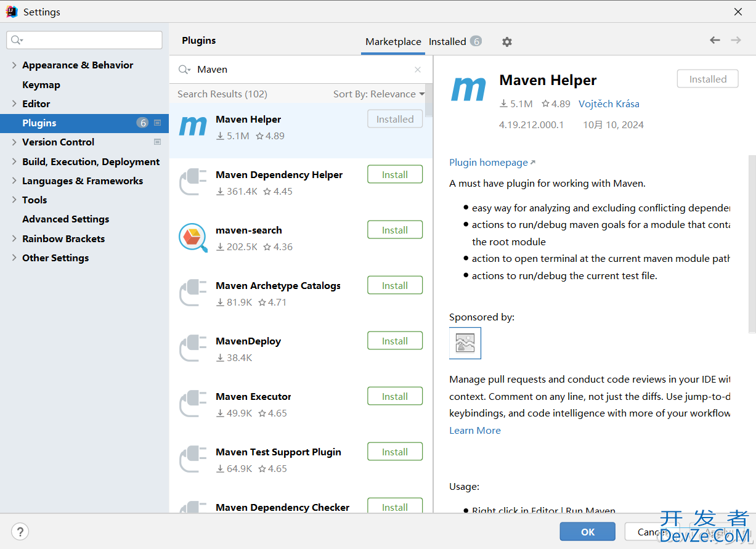Expand the Tools settings node
Viewport: 756px width, 549px height.
[14, 200]
